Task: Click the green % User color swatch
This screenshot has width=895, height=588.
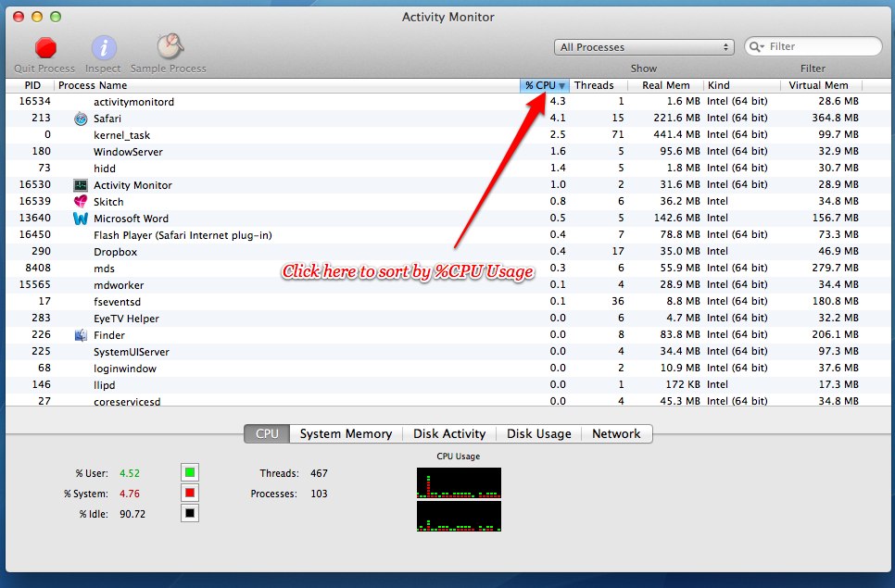Action: [x=190, y=472]
